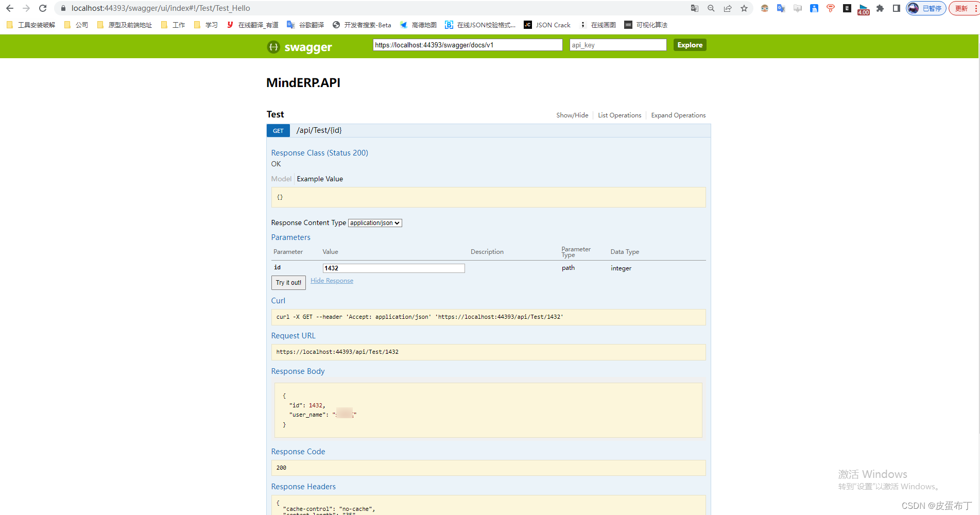Viewport: 980px width, 515px height.
Task: Bookmark this page with the star icon
Action: (744, 8)
